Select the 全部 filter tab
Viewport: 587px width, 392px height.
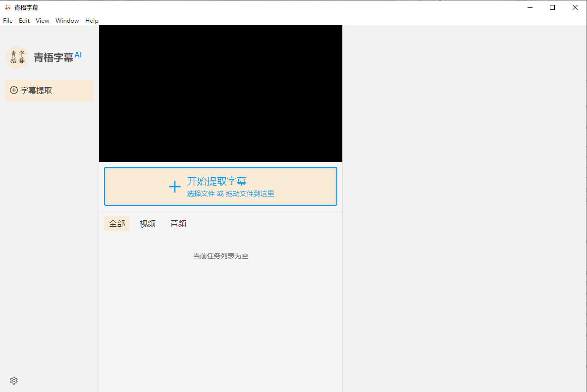tap(117, 223)
